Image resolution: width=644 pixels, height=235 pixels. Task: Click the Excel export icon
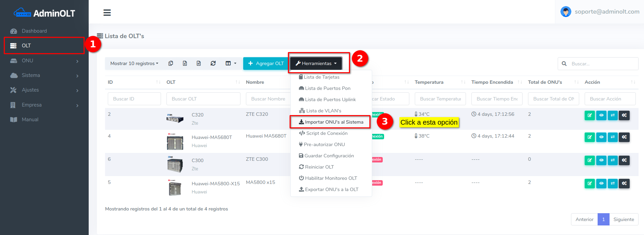185,63
